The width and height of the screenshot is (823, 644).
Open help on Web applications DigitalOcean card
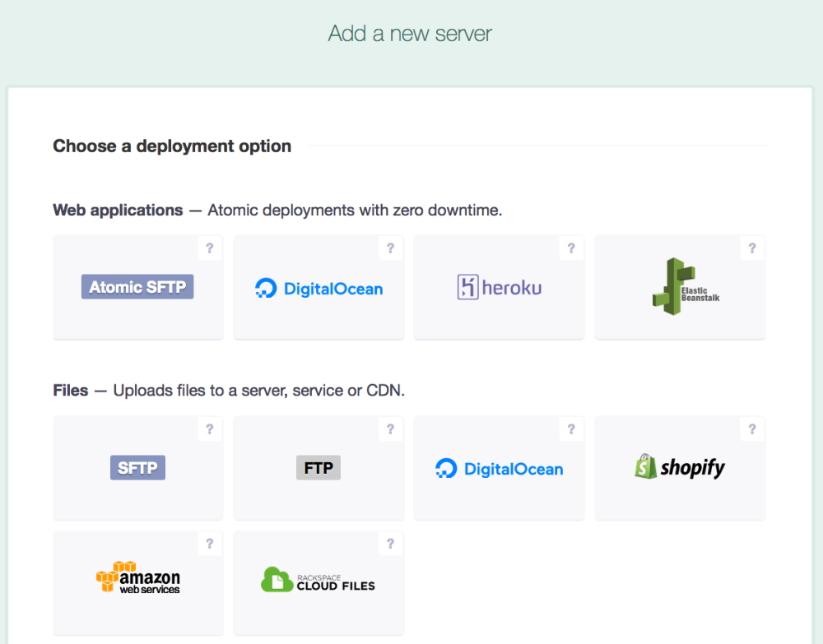tap(390, 248)
